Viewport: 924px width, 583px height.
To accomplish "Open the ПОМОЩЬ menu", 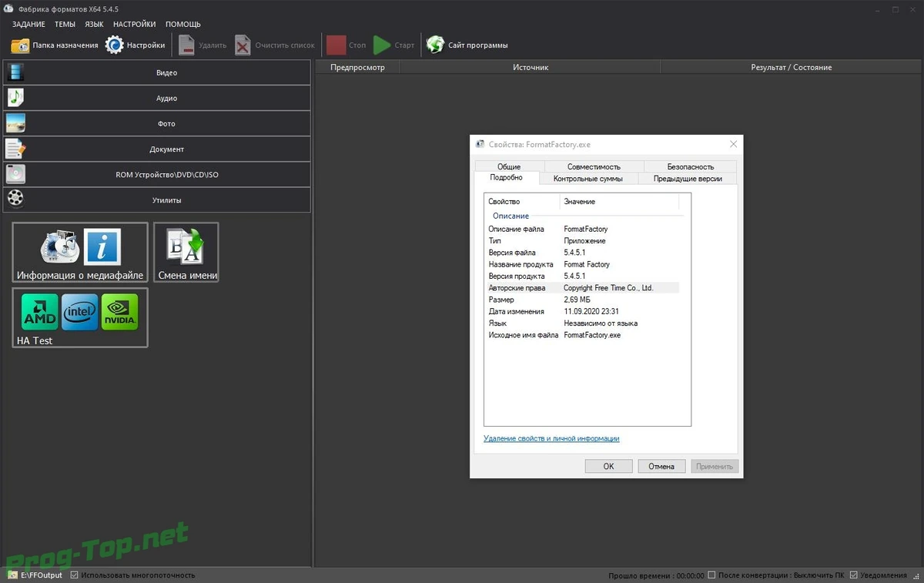I will [183, 24].
